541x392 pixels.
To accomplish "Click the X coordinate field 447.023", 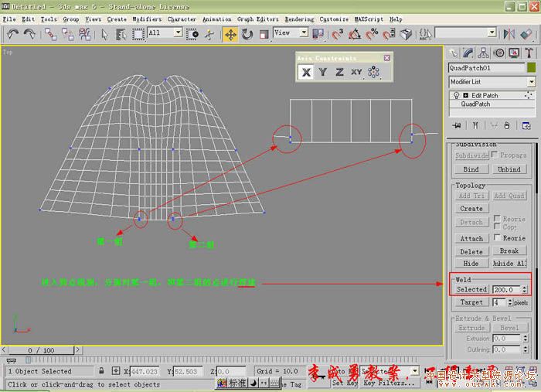I will coord(145,371).
